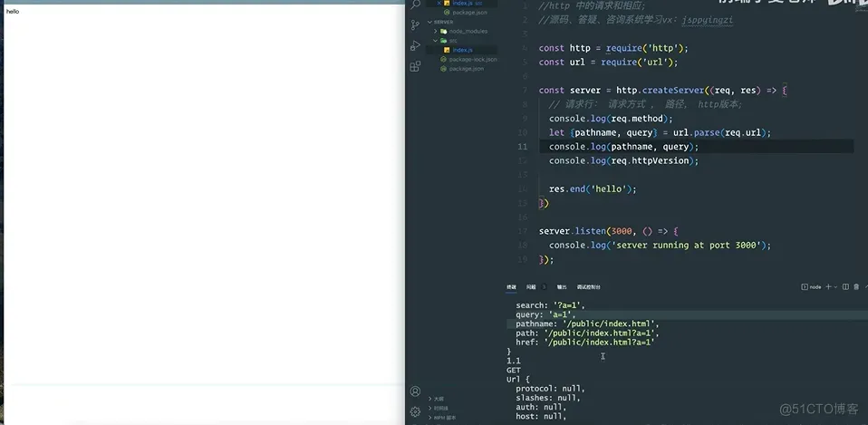
Task: Click terminal pathname '/public/index.html' line
Action: [587, 324]
